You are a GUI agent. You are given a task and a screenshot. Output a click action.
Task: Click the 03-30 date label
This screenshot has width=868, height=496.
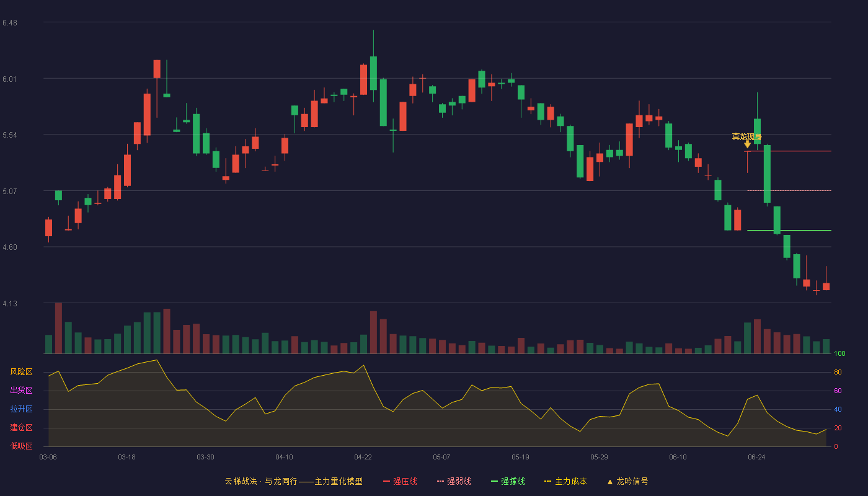pyautogui.click(x=205, y=457)
